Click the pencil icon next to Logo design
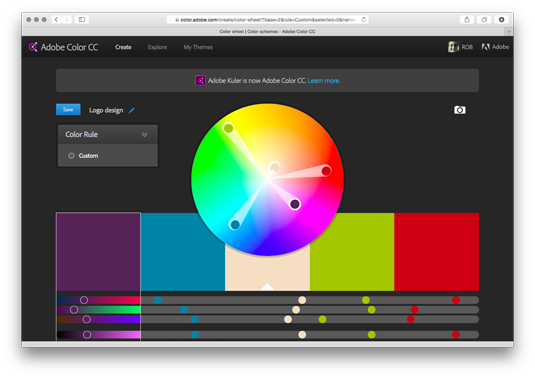This screenshot has height=378, width=535. [132, 110]
